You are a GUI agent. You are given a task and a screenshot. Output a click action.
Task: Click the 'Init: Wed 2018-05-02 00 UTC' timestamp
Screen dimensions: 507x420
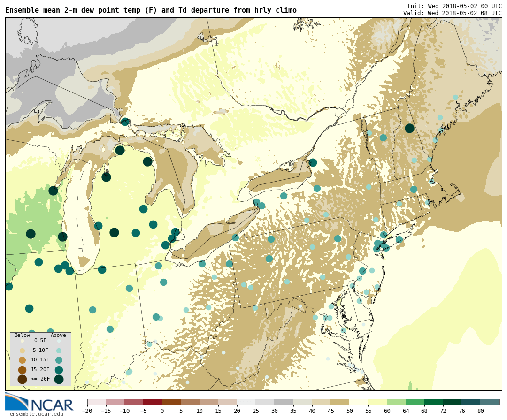point(454,6)
